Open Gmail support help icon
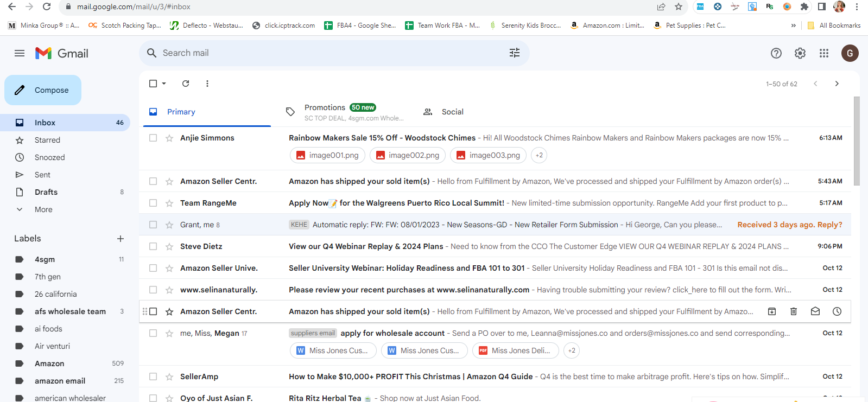The height and width of the screenshot is (402, 868). tap(776, 53)
